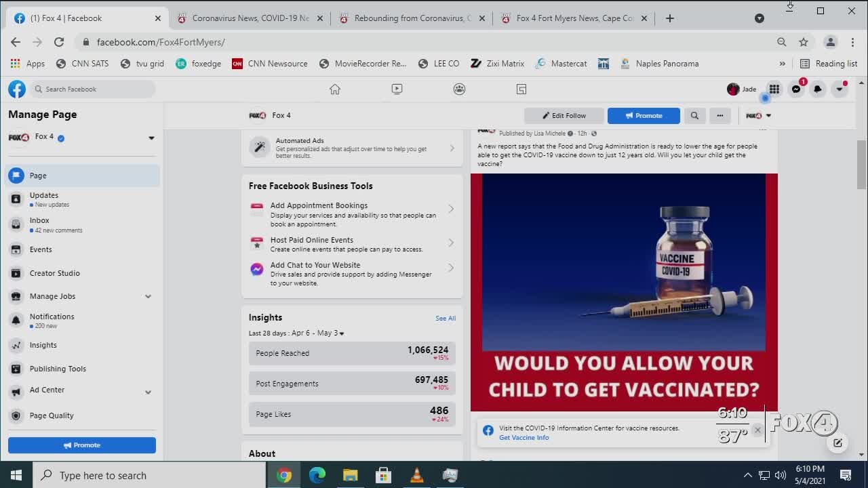This screenshot has height=488, width=868.
Task: Open the account dropdown arrow
Action: [x=840, y=89]
